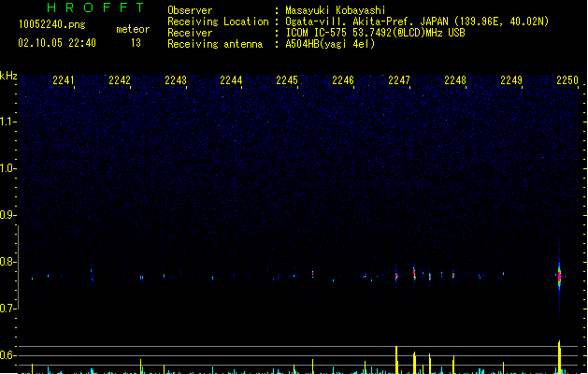Click the 1.1 kHz axis label

[7, 122]
